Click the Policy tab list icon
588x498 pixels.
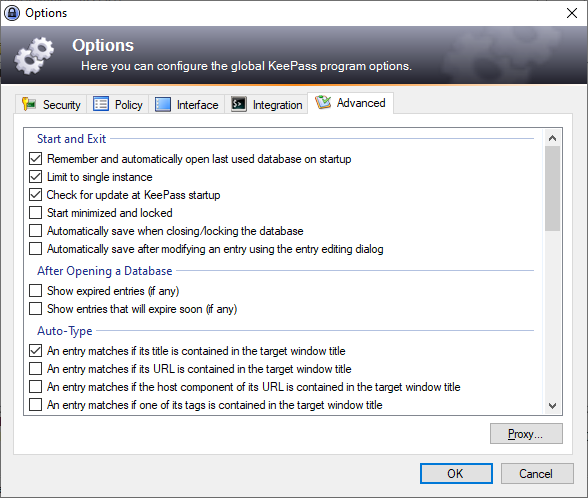pyautogui.click(x=101, y=104)
